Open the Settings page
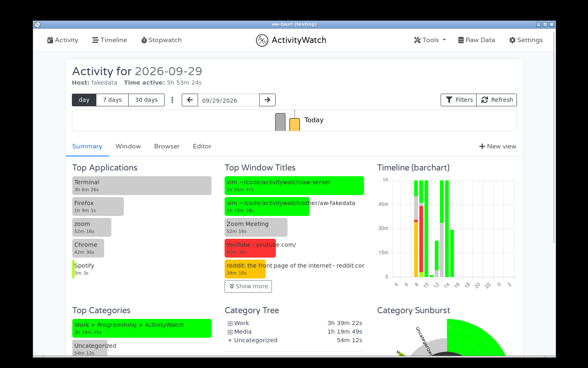The width and height of the screenshot is (588, 368). click(x=526, y=40)
